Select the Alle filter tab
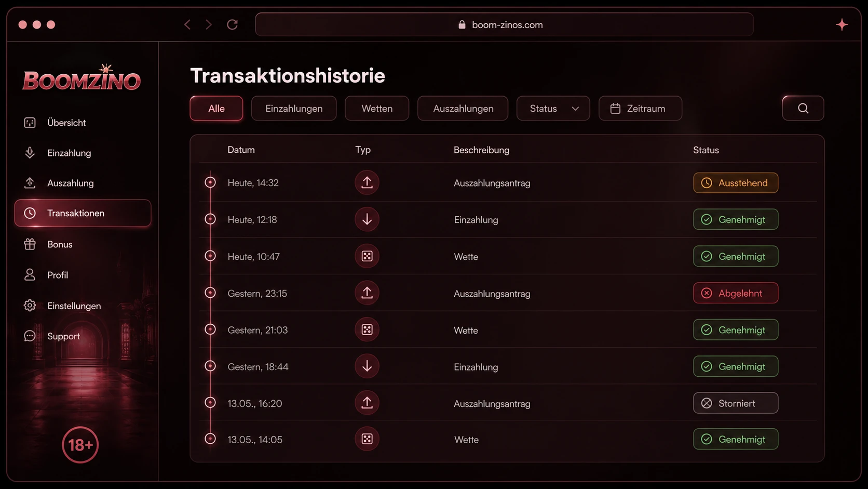 click(216, 108)
